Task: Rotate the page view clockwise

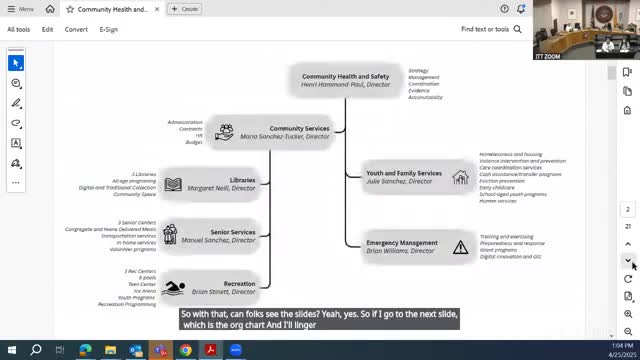Action: coord(628,279)
